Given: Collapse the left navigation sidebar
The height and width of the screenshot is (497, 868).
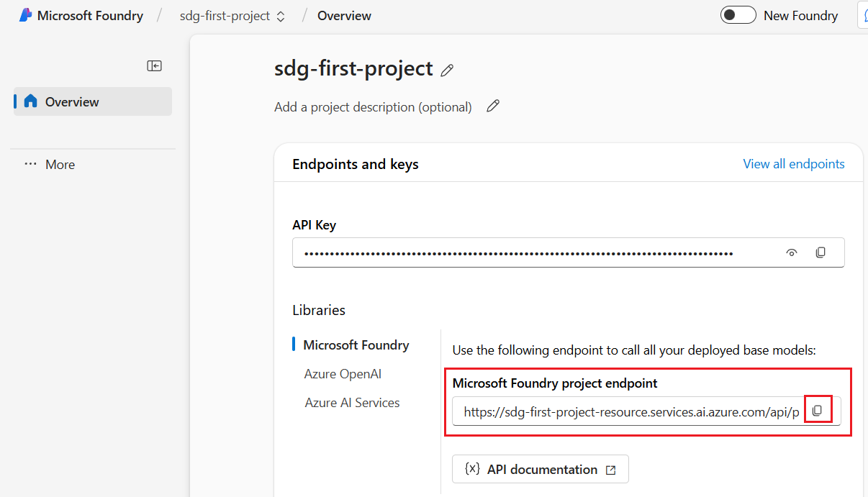Looking at the screenshot, I should [154, 65].
